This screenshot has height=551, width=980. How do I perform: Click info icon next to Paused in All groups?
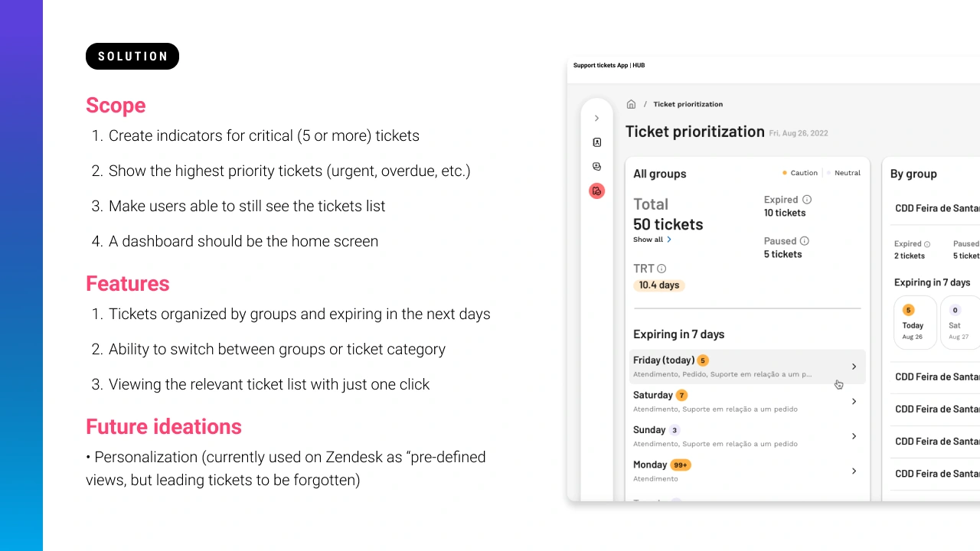[x=805, y=241]
